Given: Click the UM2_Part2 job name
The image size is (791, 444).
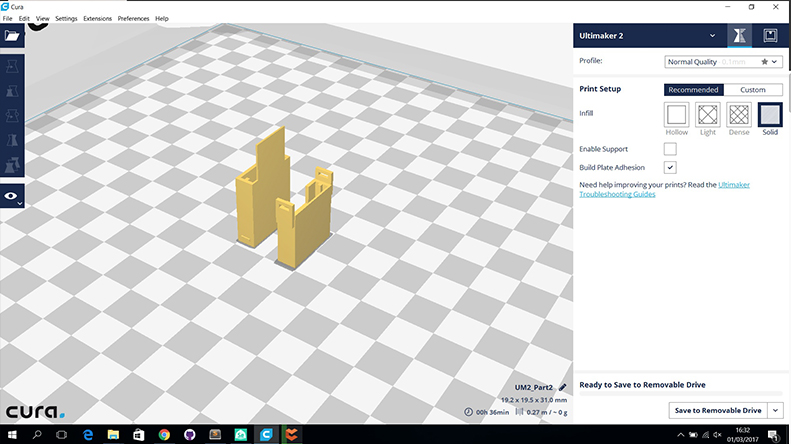Looking at the screenshot, I should tap(533, 387).
